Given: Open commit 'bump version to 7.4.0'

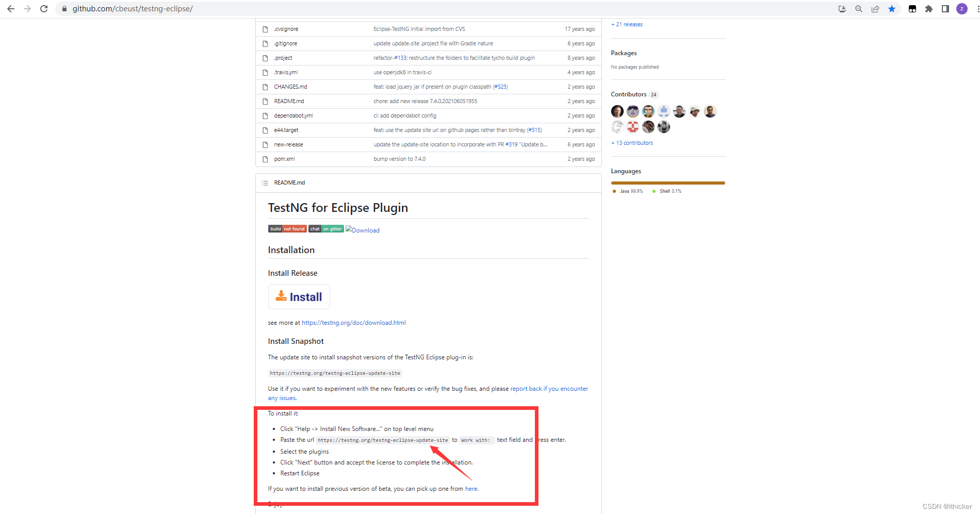Looking at the screenshot, I should pyautogui.click(x=400, y=159).
